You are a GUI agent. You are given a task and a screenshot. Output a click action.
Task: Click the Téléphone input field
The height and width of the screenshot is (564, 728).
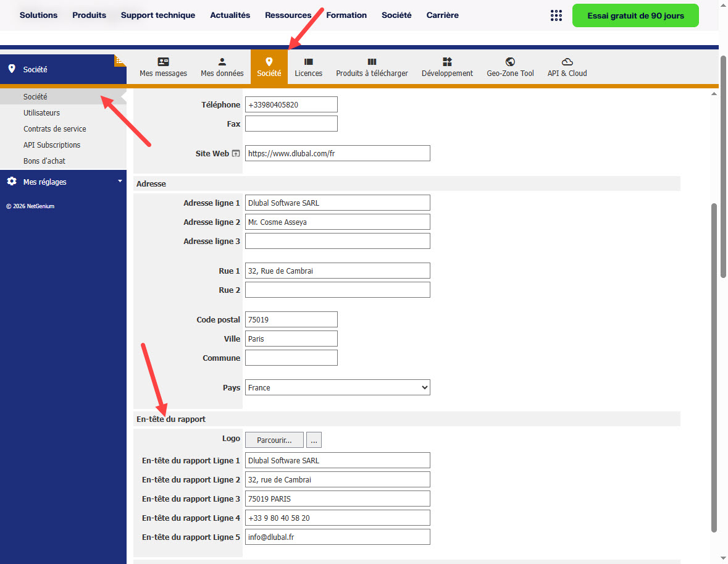291,104
